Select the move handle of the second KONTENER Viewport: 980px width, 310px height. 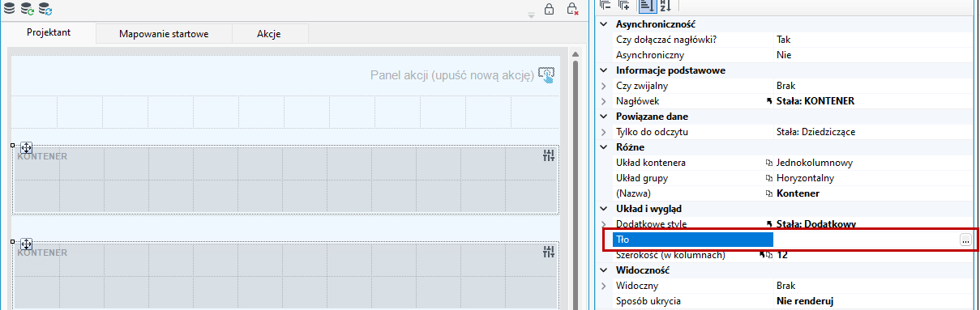[x=26, y=244]
